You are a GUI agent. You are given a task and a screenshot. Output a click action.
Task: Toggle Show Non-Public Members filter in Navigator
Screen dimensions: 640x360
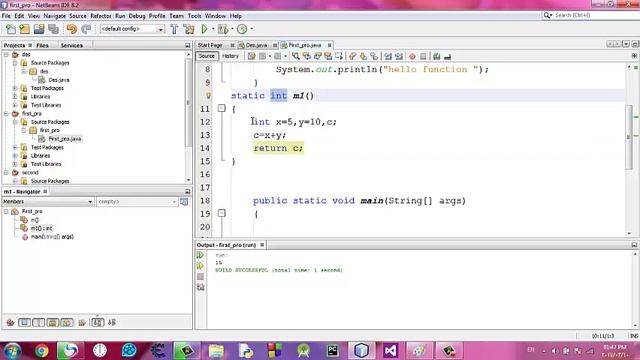coord(53,322)
